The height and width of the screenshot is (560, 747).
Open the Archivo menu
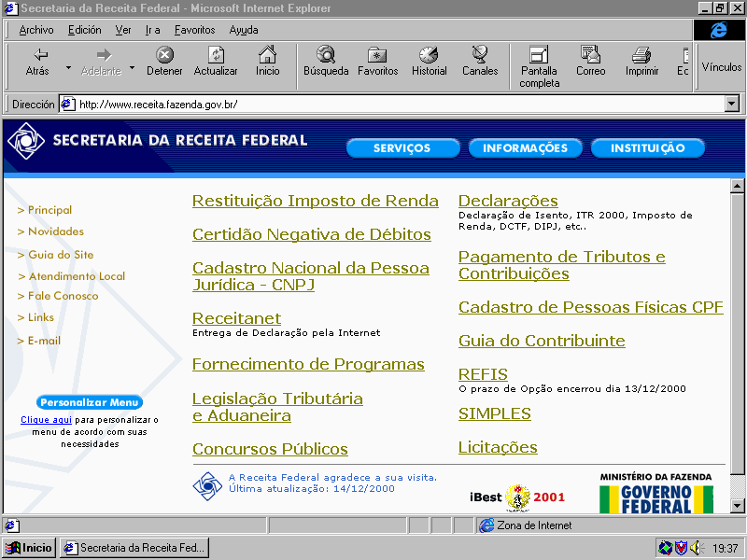tap(36, 30)
